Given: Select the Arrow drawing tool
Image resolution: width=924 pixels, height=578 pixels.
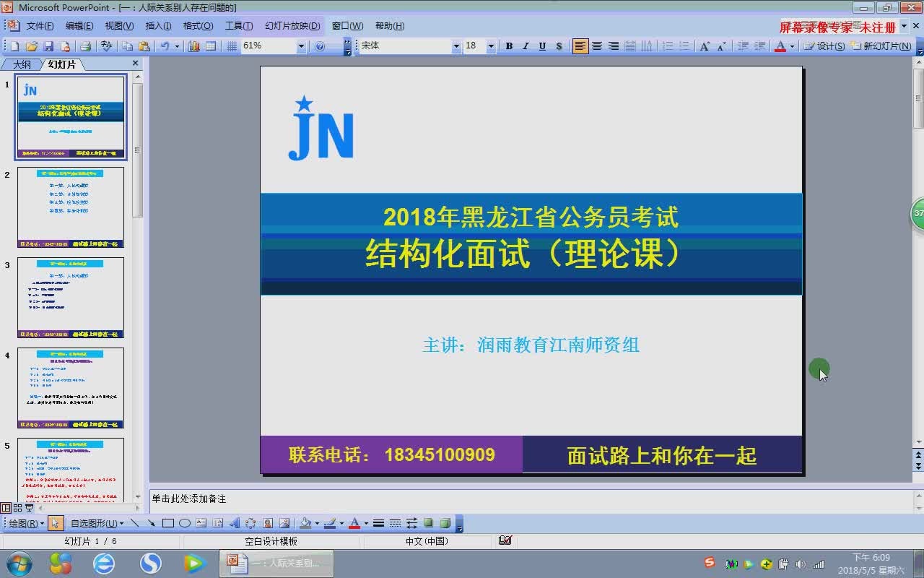Looking at the screenshot, I should coord(151,523).
